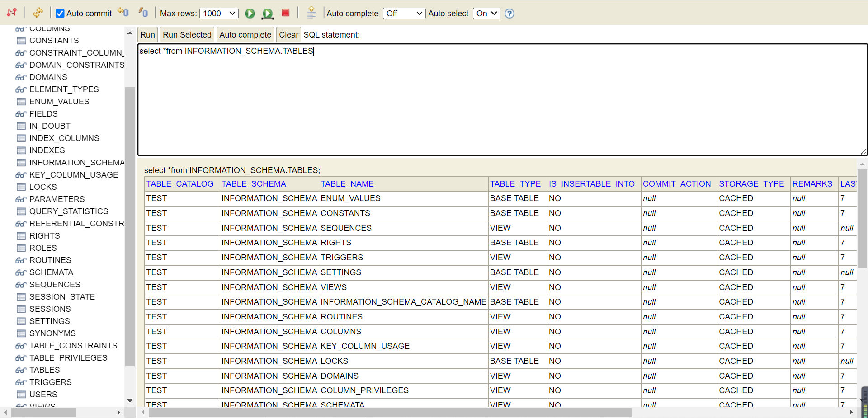Click the view icon next to KEY_COLUMN_USAGE
The height and width of the screenshot is (418, 868).
pos(21,175)
